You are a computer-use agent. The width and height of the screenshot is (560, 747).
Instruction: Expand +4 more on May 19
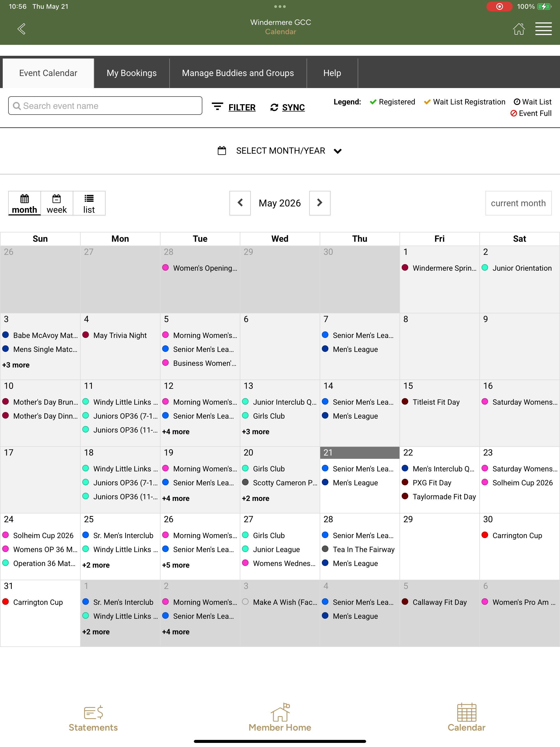point(176,498)
